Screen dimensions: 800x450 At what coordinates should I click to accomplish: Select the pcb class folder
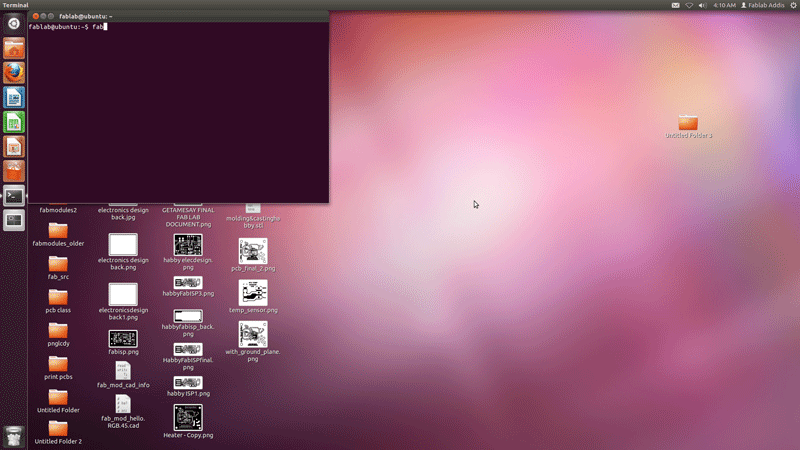click(x=58, y=301)
